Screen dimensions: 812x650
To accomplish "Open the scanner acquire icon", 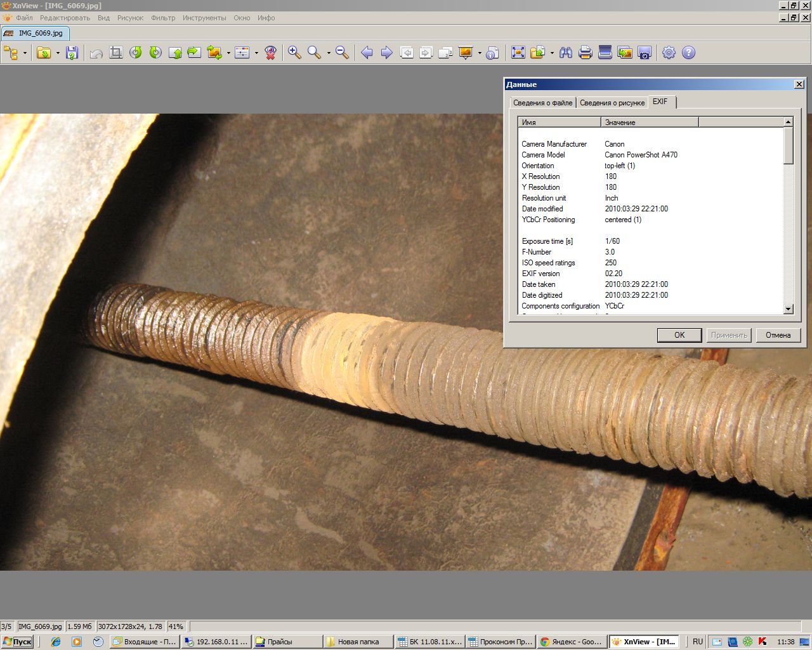I will 605,53.
